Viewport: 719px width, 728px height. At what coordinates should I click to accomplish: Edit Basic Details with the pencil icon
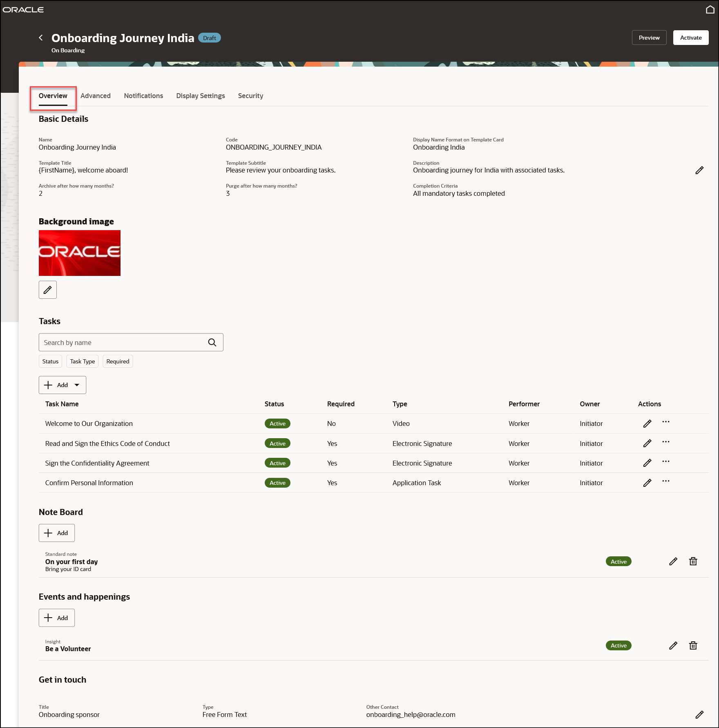699,170
